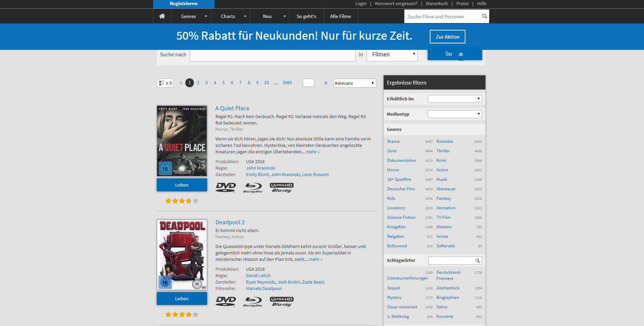Focus the Suche nach input field

click(x=273, y=55)
